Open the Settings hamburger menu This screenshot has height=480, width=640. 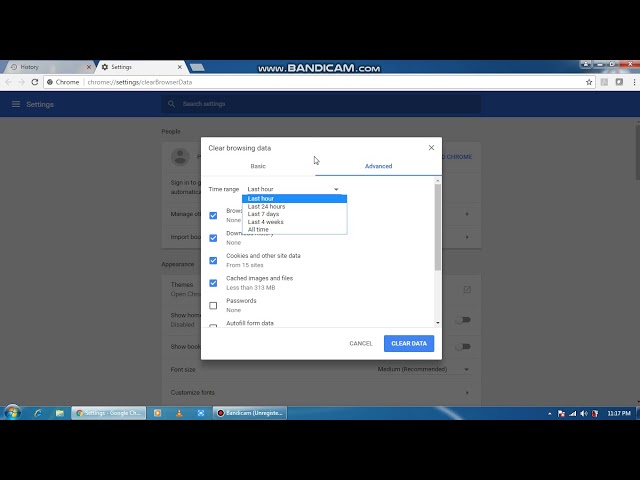16,104
